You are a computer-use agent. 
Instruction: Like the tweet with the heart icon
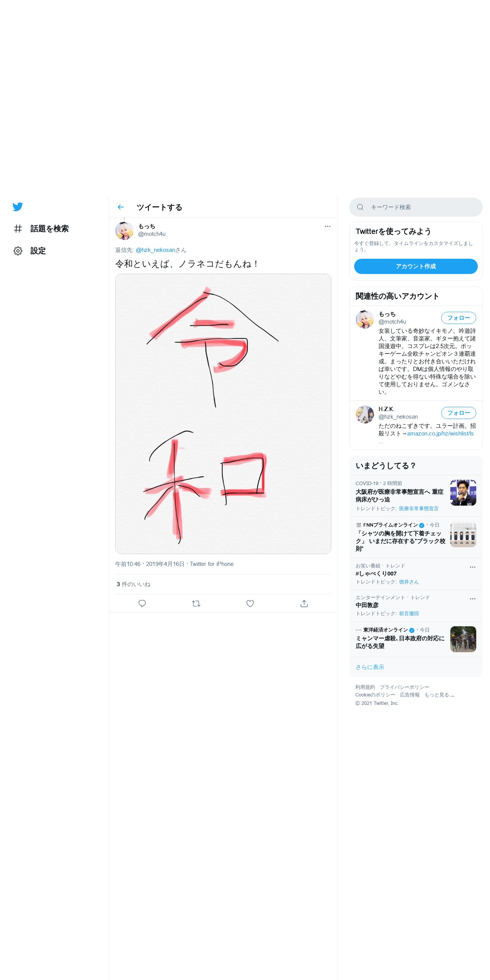click(x=250, y=603)
